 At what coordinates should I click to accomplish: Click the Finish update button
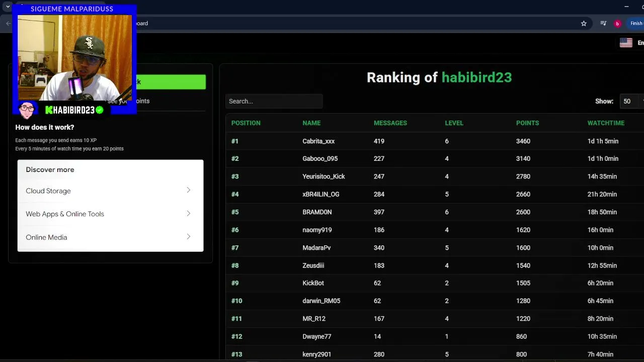coord(636,23)
